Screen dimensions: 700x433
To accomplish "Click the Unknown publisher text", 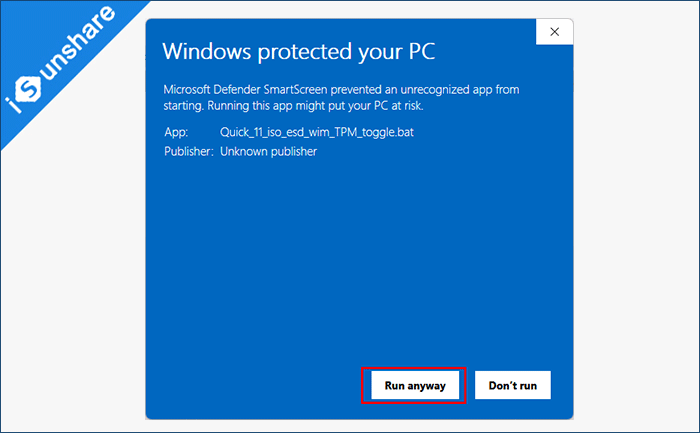I will (268, 151).
